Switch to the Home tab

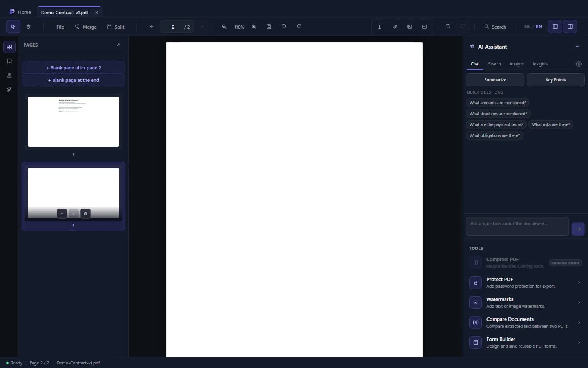[20, 12]
